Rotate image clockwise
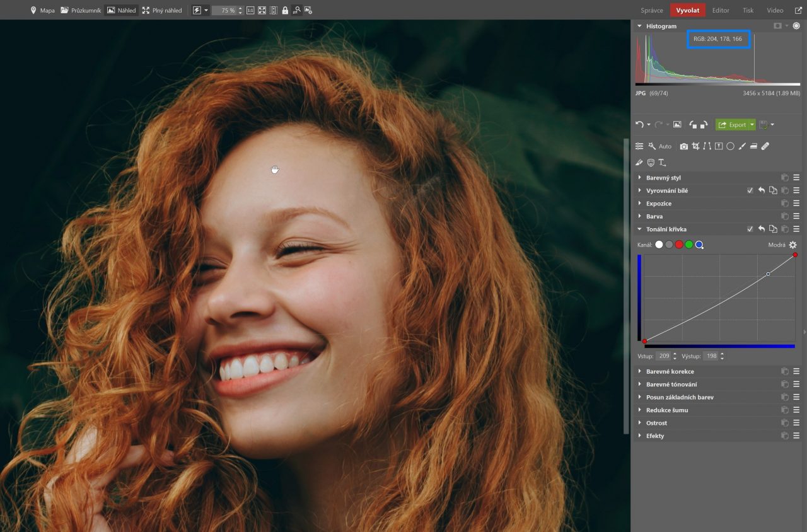The image size is (807, 532). coord(703,125)
